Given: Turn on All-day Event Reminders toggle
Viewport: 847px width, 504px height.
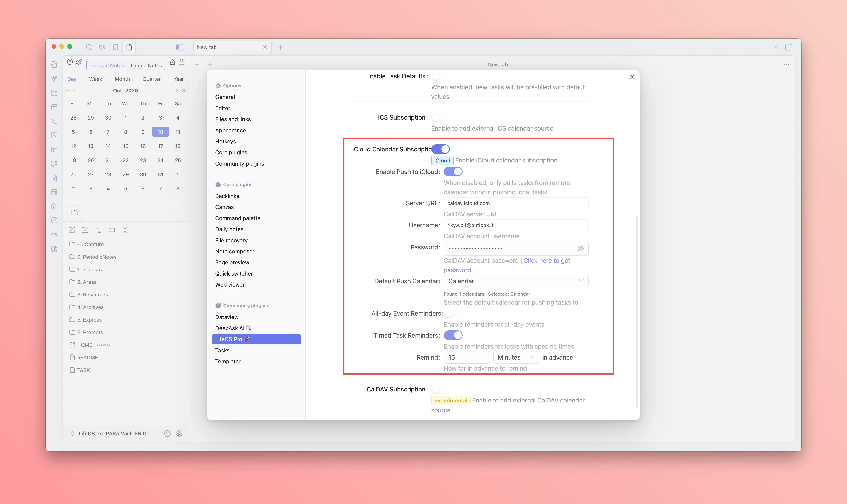Looking at the screenshot, I should click(x=453, y=313).
